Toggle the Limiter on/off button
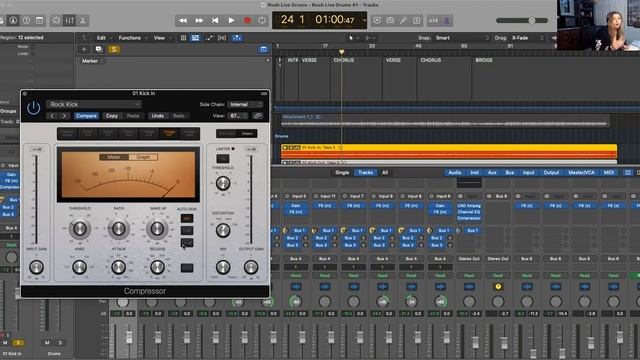640x360 pixels. tap(222, 158)
